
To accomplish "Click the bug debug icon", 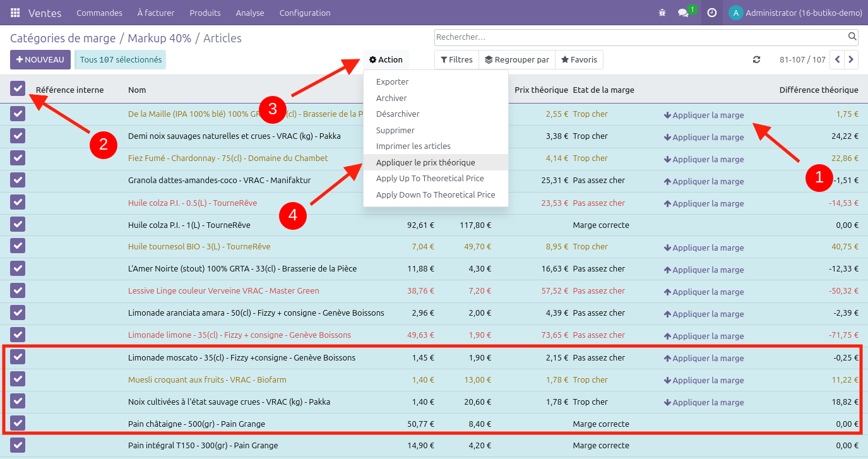I will click(662, 13).
